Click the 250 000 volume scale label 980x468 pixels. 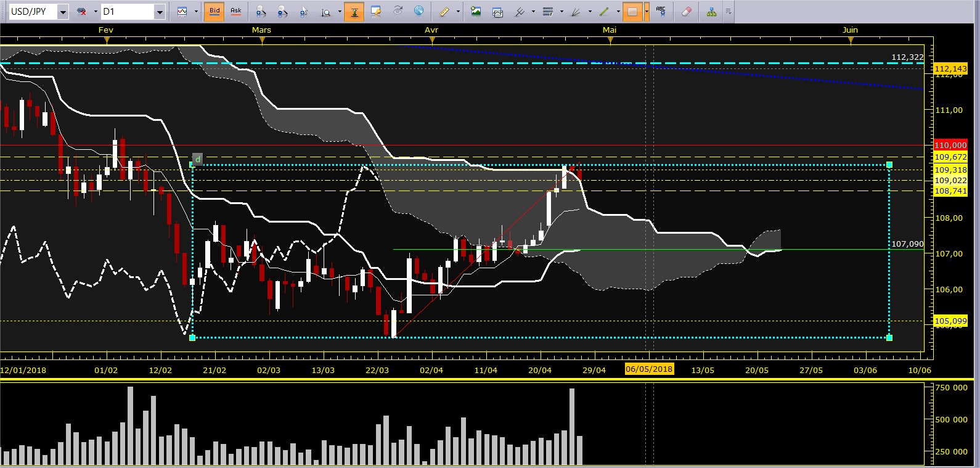point(952,451)
